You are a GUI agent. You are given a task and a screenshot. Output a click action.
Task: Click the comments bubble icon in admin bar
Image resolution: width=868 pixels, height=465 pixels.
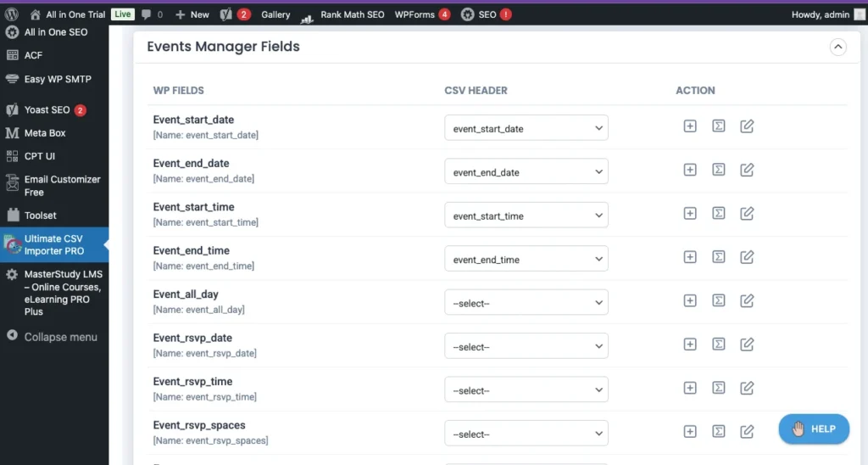coord(153,14)
